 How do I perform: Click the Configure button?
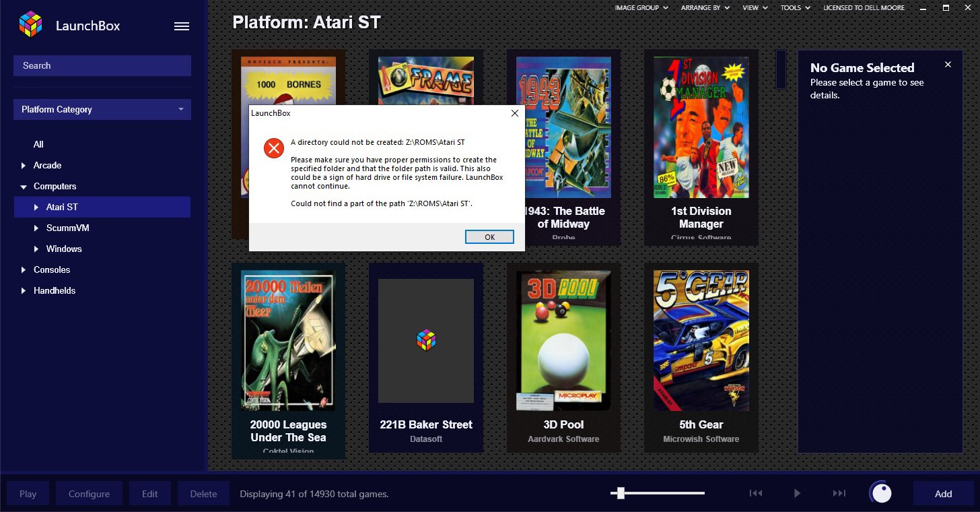tap(89, 494)
